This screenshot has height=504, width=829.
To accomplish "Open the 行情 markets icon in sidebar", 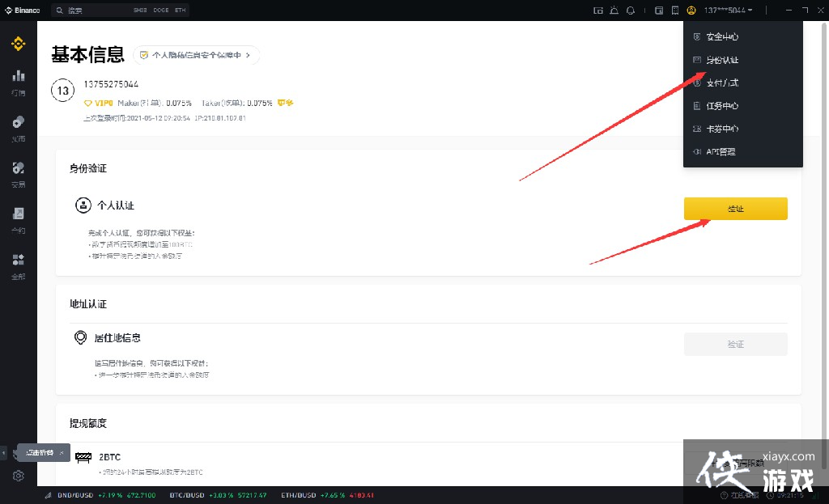I will (18, 75).
